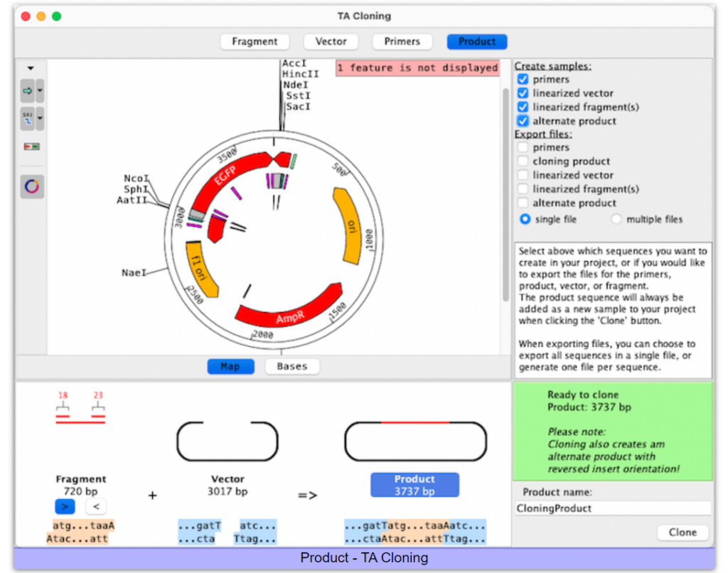The width and height of the screenshot is (728, 573).
Task: Switch to the Bases view
Action: click(x=291, y=367)
